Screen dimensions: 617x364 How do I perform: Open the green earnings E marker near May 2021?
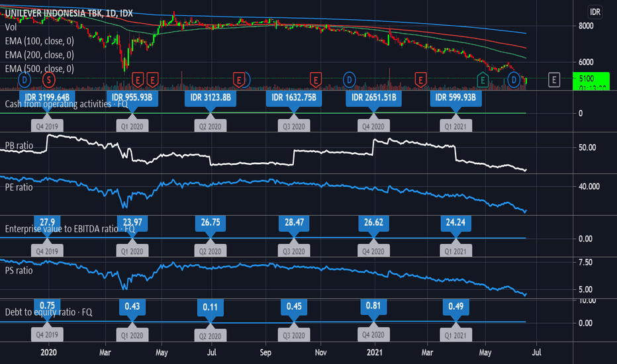click(483, 80)
